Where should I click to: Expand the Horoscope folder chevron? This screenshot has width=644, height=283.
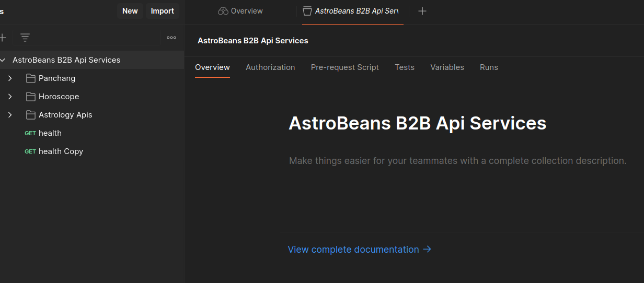click(10, 97)
